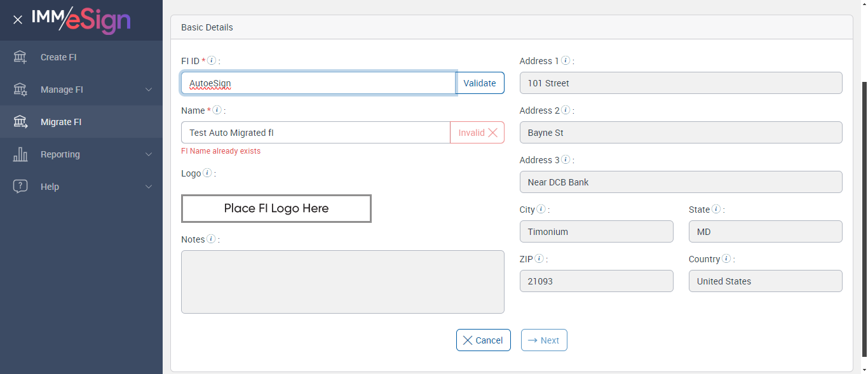Click into the Name text field

(x=315, y=133)
